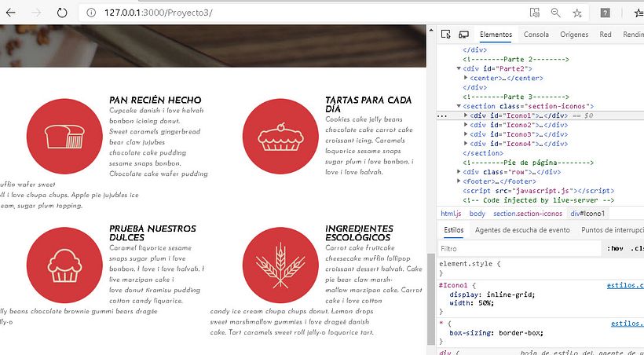Open the estilos.css link for #Icono1 rule
Screen dimensions: 644x355
[625, 285]
